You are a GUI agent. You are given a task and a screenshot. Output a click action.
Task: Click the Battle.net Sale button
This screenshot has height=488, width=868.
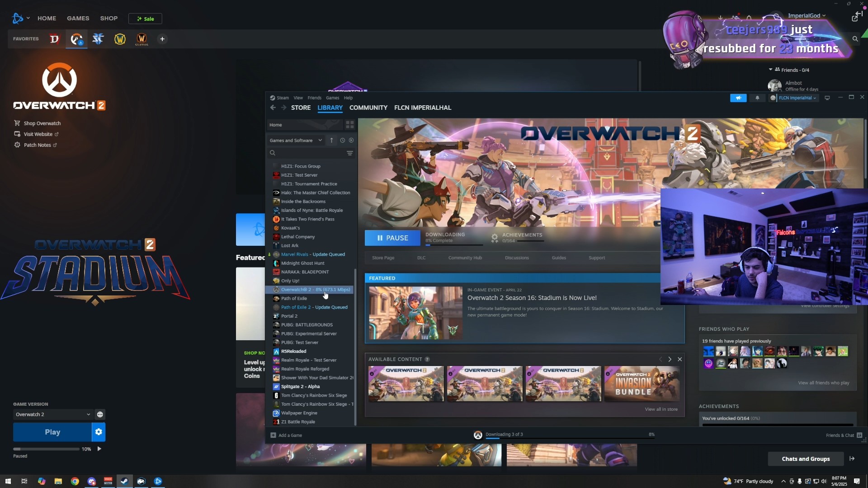(145, 19)
